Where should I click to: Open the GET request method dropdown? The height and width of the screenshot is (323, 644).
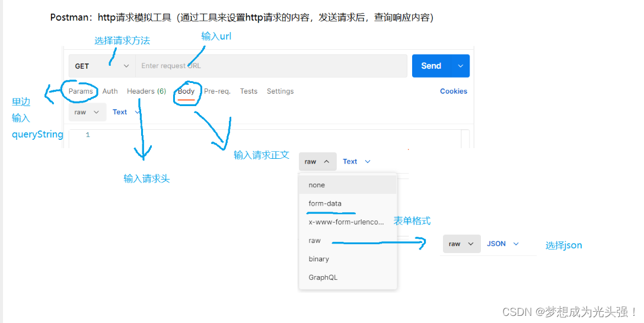point(102,66)
